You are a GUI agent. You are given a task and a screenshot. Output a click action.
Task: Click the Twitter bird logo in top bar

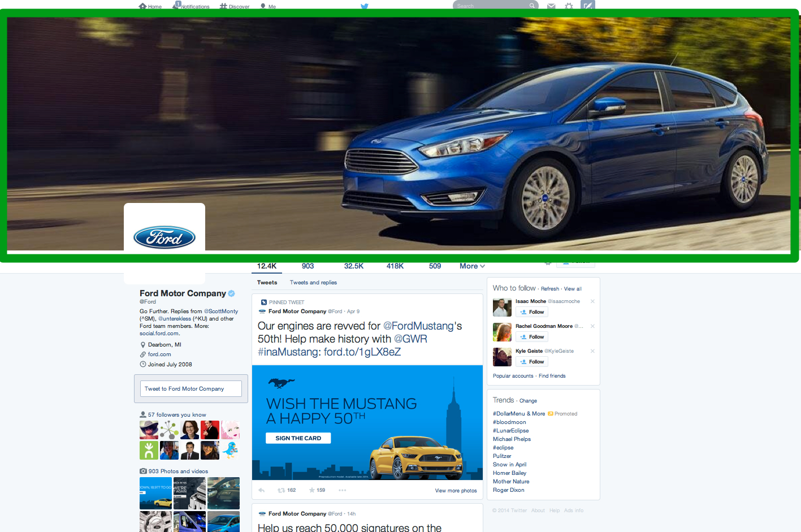click(365, 6)
